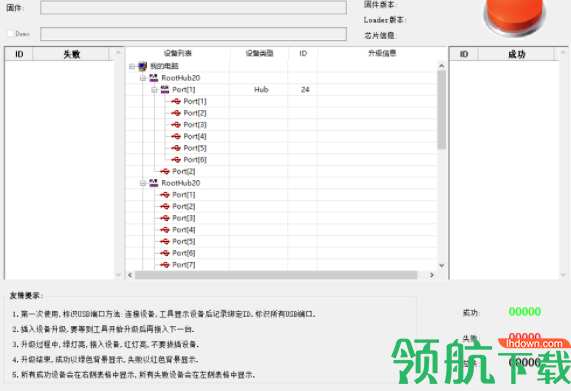The width and height of the screenshot is (571, 391).
Task: Click USB icon of Port[6] inside the Hub
Action: (x=176, y=159)
